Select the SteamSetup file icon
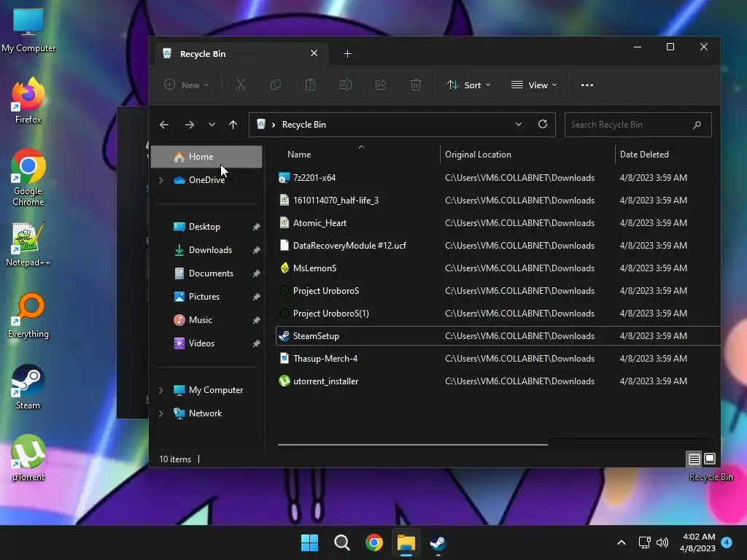747x560 pixels. pyautogui.click(x=284, y=335)
